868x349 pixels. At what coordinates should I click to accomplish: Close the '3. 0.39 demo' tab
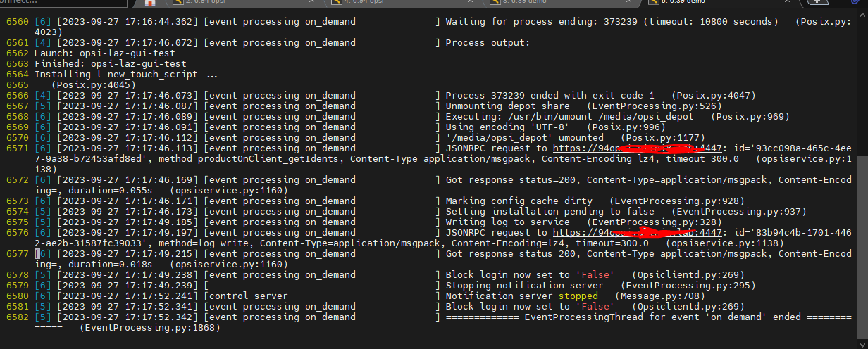pyautogui.click(x=629, y=2)
